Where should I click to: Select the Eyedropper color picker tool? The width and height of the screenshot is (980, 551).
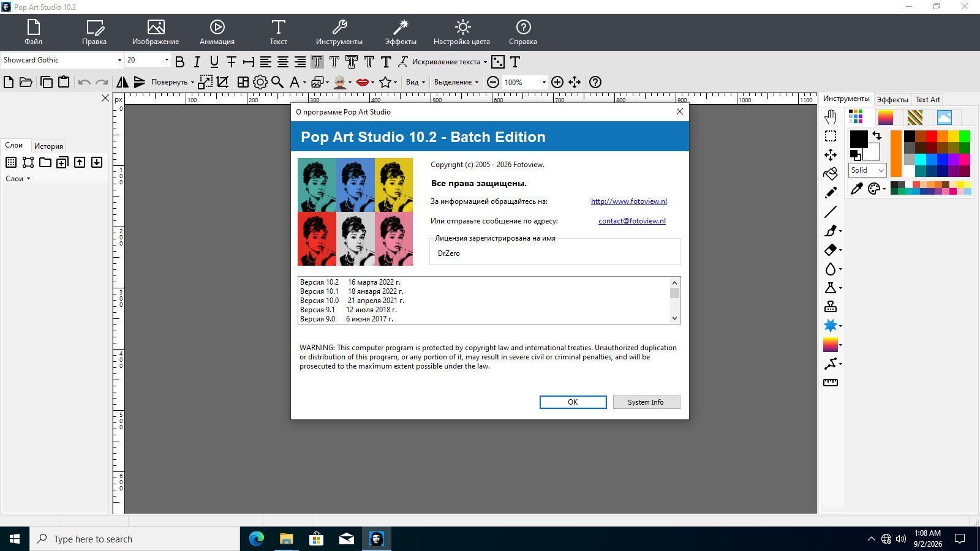tap(856, 189)
